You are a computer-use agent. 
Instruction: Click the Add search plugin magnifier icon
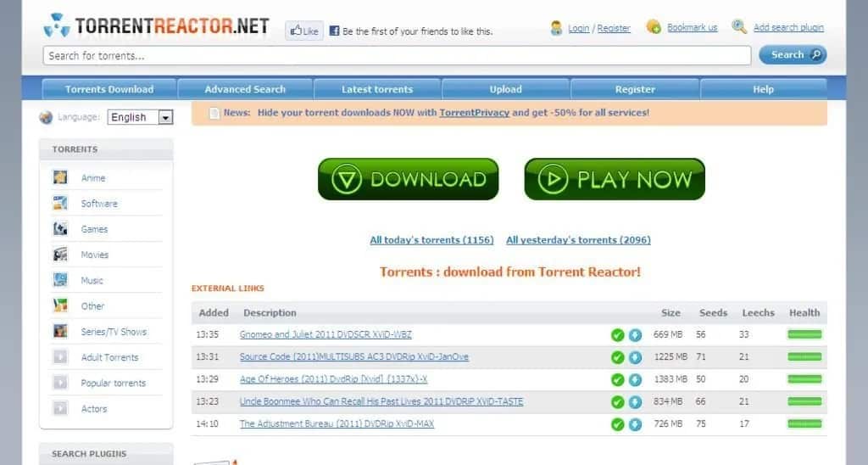click(x=739, y=26)
